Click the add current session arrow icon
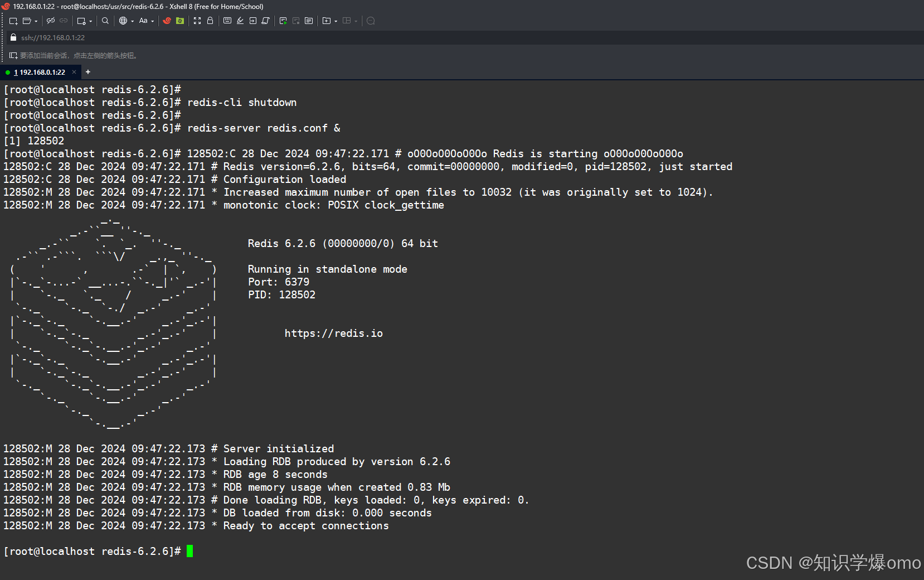This screenshot has height=580, width=924. (13, 55)
